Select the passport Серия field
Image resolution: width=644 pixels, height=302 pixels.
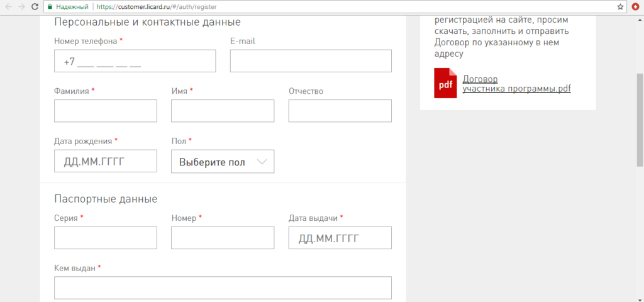pyautogui.click(x=106, y=238)
